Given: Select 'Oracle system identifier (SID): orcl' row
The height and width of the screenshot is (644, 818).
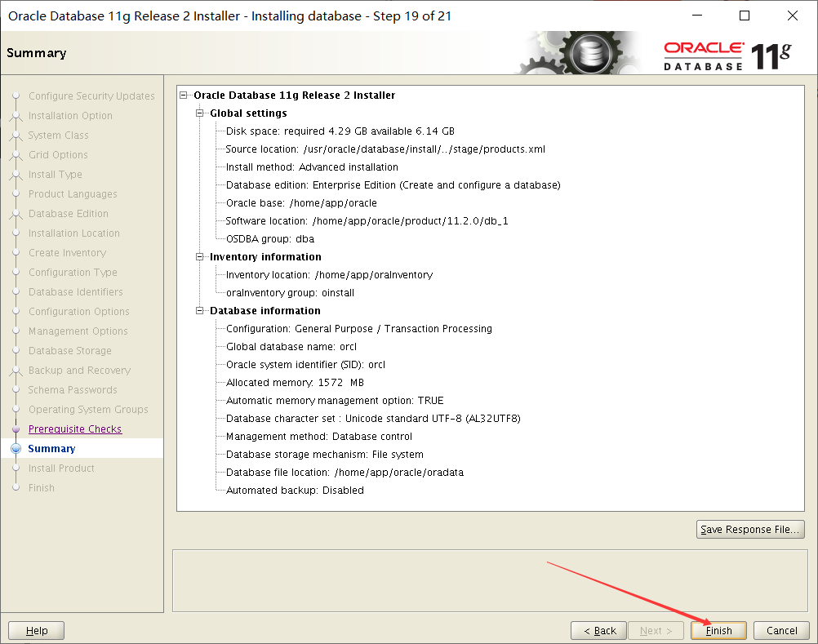Looking at the screenshot, I should [x=305, y=365].
